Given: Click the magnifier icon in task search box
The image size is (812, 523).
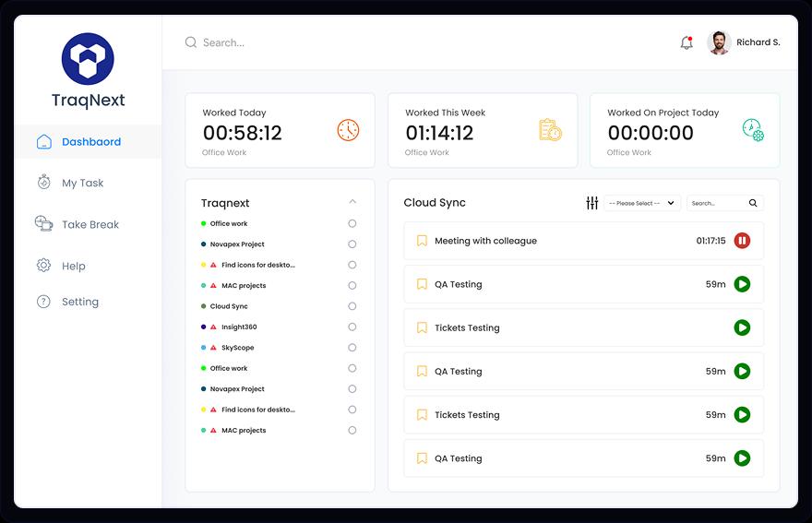Looking at the screenshot, I should pyautogui.click(x=753, y=203).
